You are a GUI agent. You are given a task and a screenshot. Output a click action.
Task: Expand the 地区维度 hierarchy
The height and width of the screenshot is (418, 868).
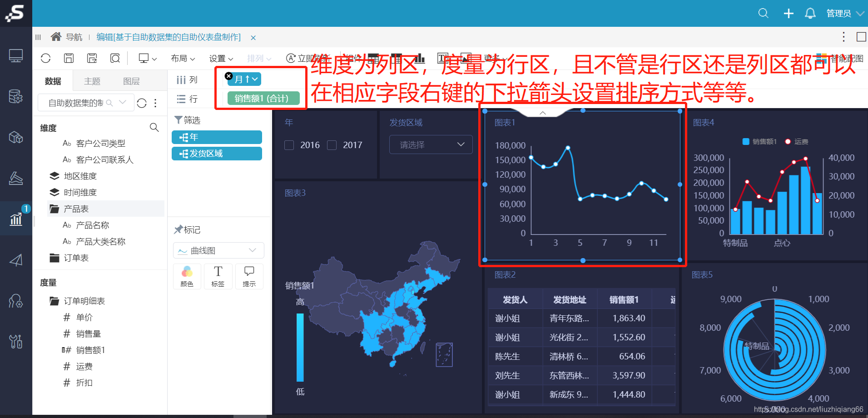(80, 176)
